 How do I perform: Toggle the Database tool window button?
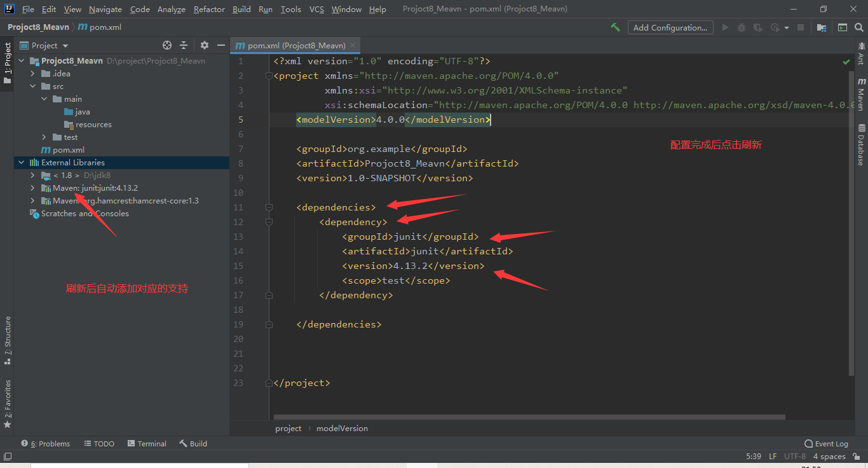(861, 144)
